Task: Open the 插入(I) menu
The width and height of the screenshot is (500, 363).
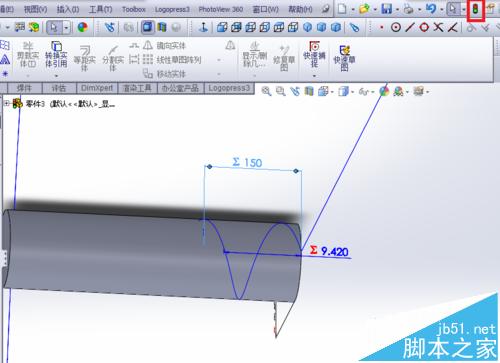Action: pos(68,9)
